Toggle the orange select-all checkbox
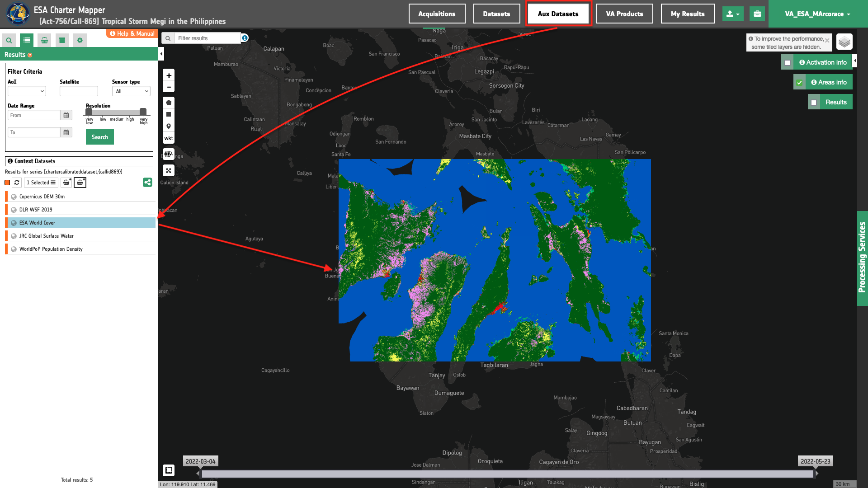The height and width of the screenshot is (488, 868). (x=7, y=183)
